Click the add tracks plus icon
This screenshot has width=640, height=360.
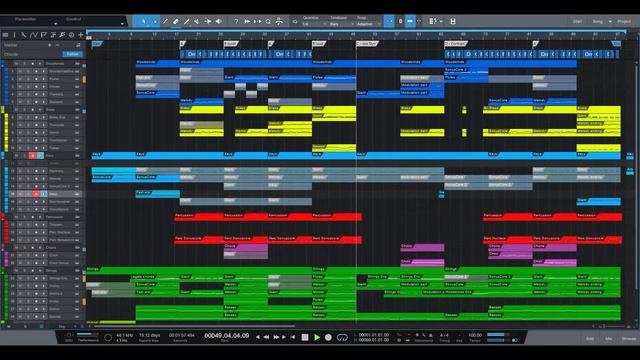(x=81, y=35)
